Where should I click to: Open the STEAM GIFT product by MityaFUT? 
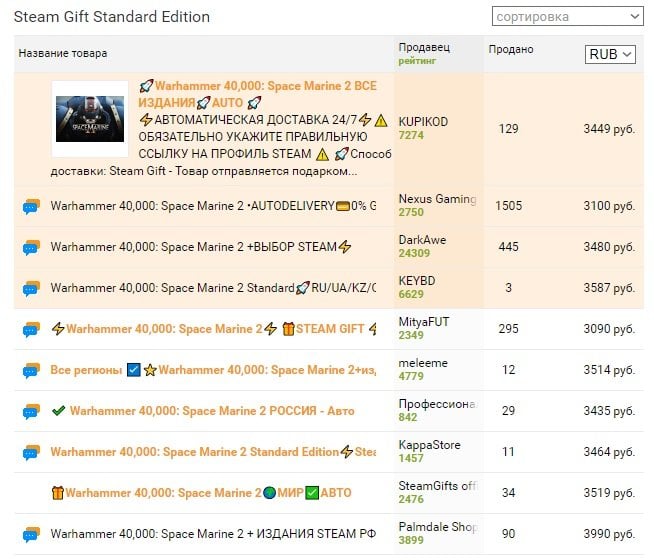(214, 329)
